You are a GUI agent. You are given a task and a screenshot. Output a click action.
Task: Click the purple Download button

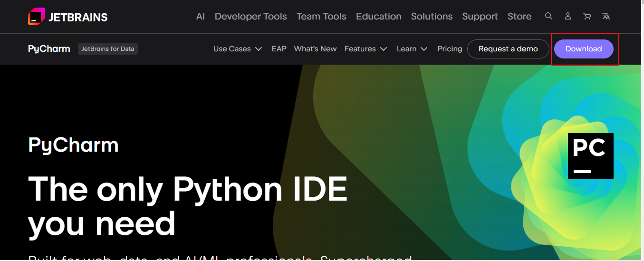pos(584,49)
